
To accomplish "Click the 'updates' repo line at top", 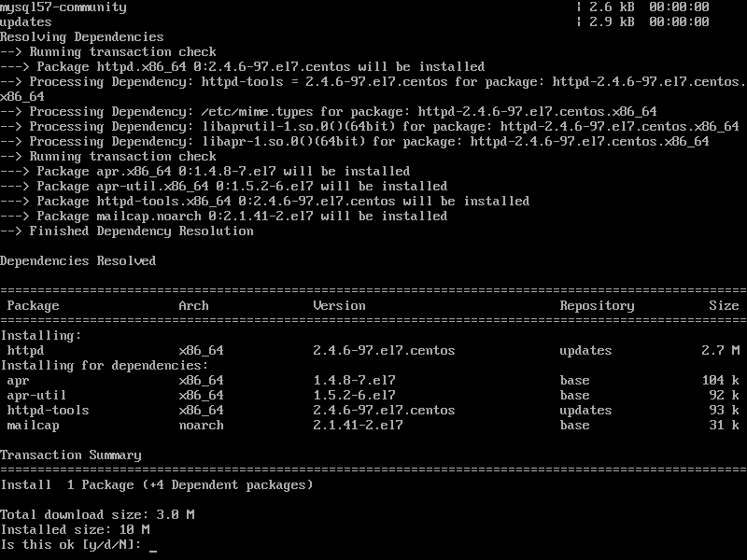I will click(26, 21).
